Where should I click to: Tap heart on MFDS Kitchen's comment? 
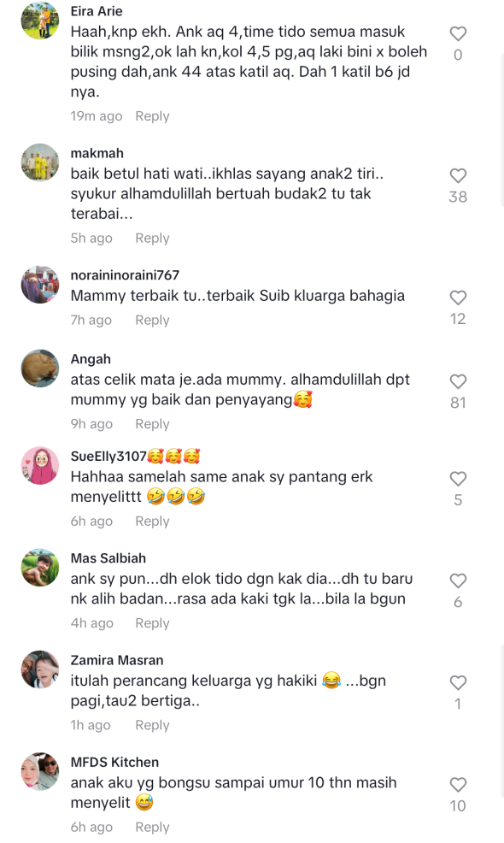(x=458, y=785)
